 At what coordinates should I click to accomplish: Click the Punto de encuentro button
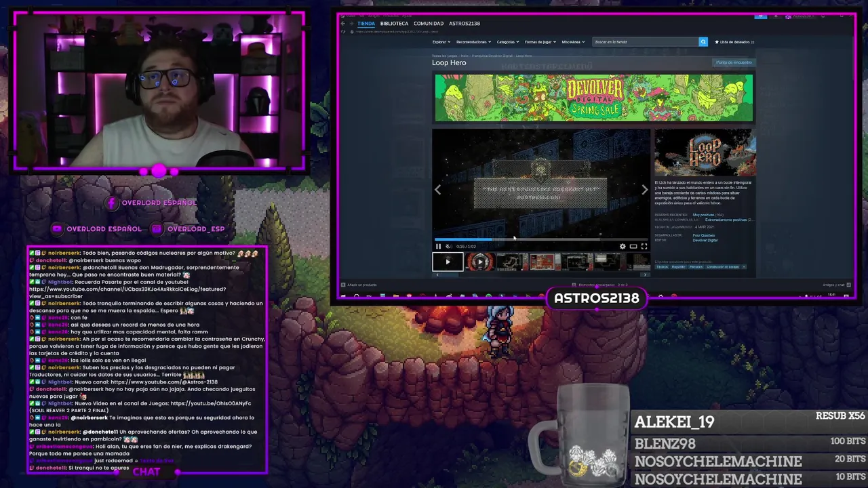click(x=734, y=62)
